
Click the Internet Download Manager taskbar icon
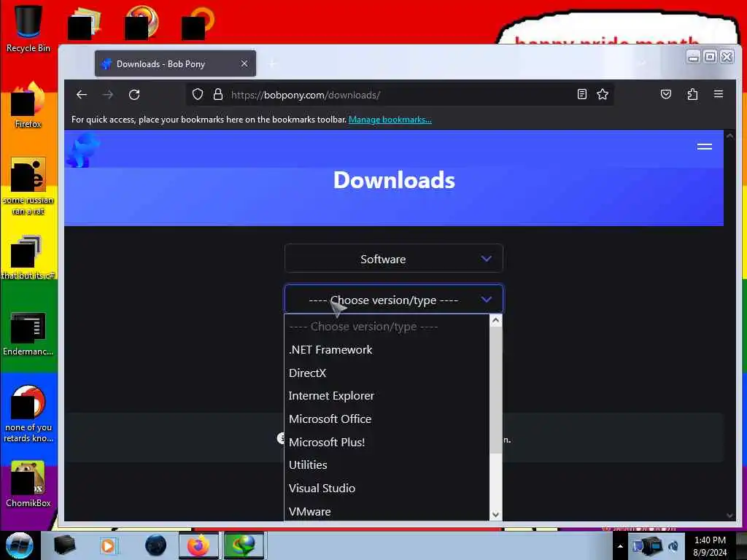[x=244, y=545]
